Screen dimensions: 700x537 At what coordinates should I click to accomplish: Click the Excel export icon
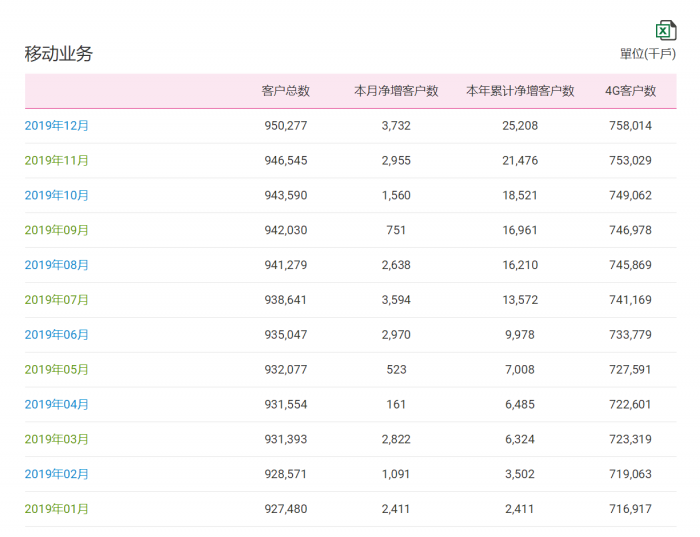click(x=665, y=30)
